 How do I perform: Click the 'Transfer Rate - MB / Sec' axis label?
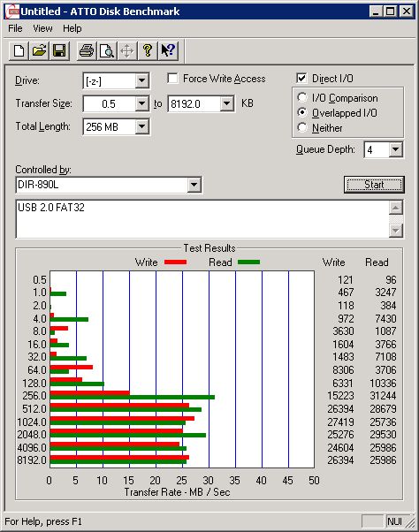click(178, 492)
